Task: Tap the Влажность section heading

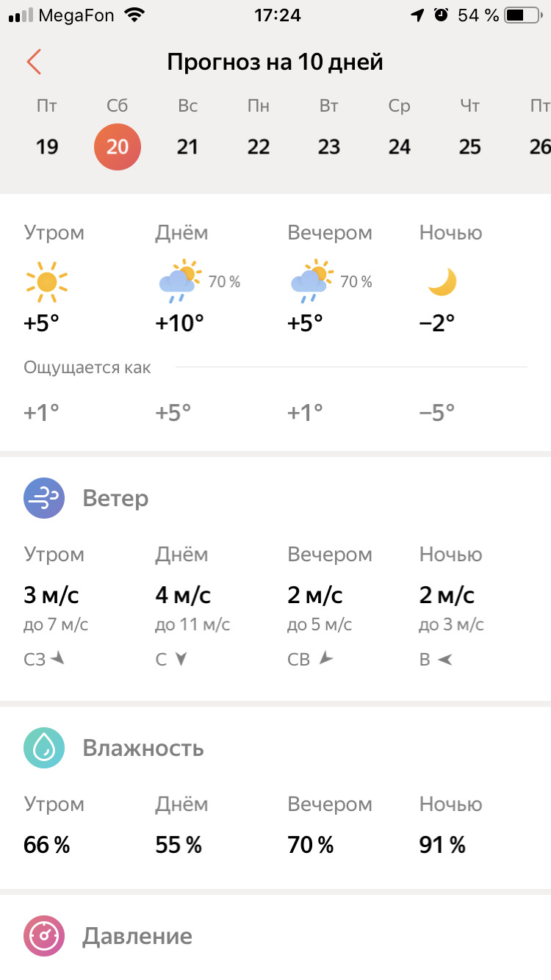Action: [143, 749]
